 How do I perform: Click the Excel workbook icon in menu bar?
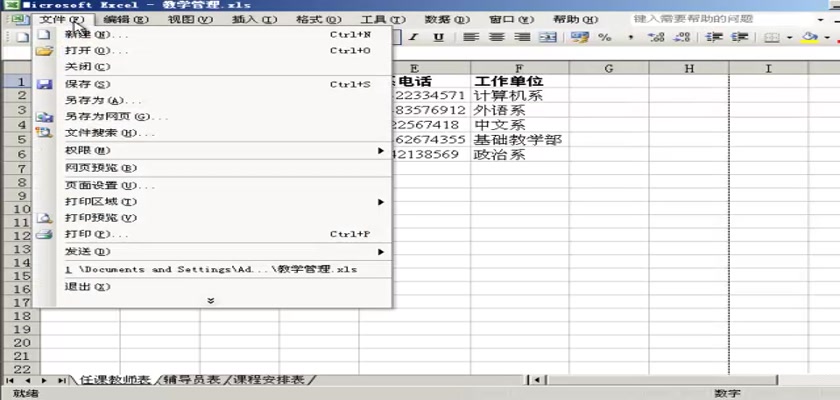click(18, 19)
